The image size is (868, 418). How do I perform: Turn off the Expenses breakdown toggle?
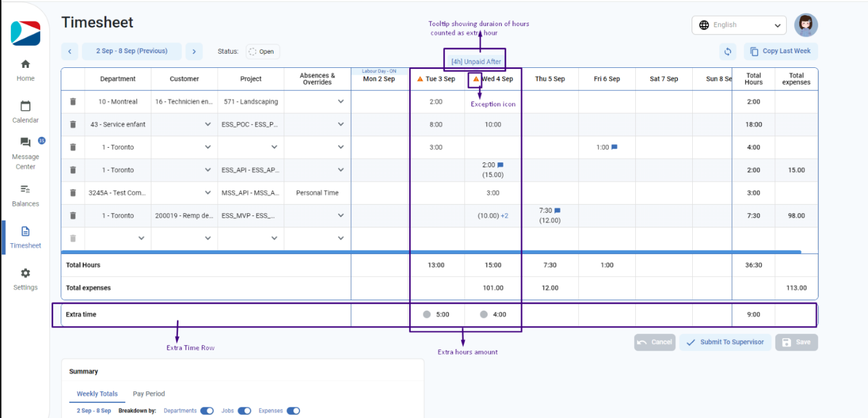click(x=293, y=411)
